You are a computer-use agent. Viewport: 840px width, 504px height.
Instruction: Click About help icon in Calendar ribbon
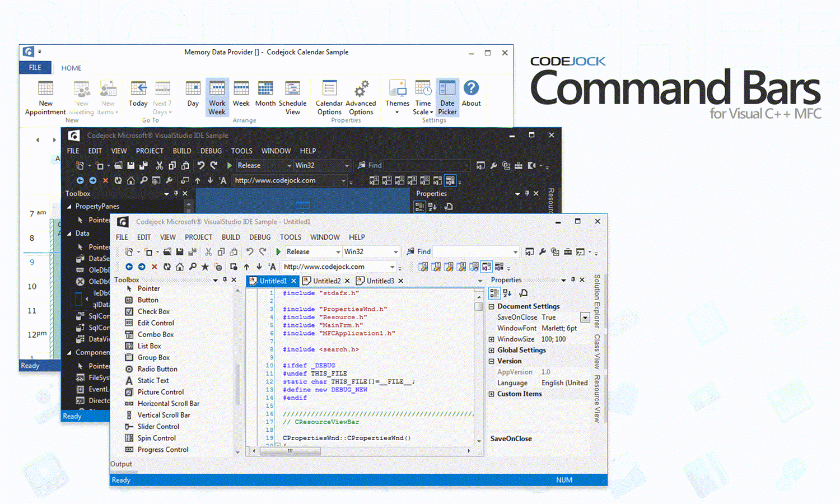[x=471, y=94]
